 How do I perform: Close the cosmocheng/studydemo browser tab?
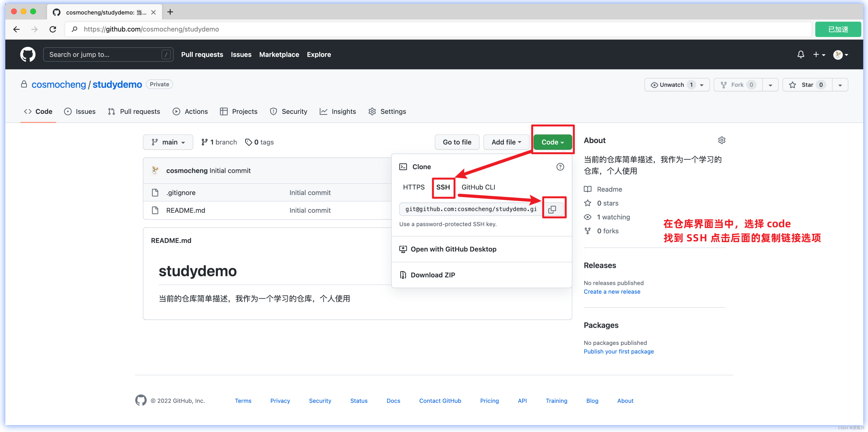153,13
